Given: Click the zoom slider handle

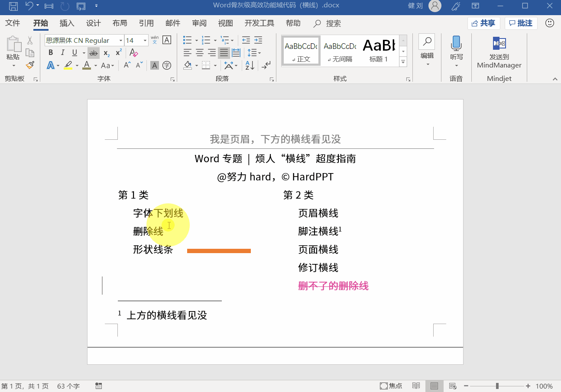Looking at the screenshot, I should click(x=497, y=386).
